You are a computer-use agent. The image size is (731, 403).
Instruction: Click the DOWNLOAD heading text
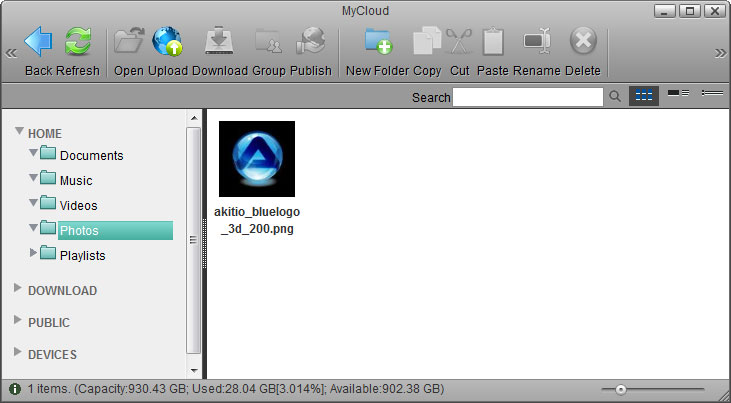62,291
